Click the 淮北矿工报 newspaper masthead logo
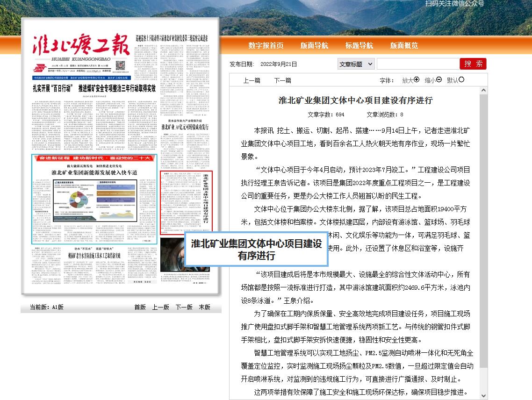The width and height of the screenshot is (532, 400). [81, 44]
